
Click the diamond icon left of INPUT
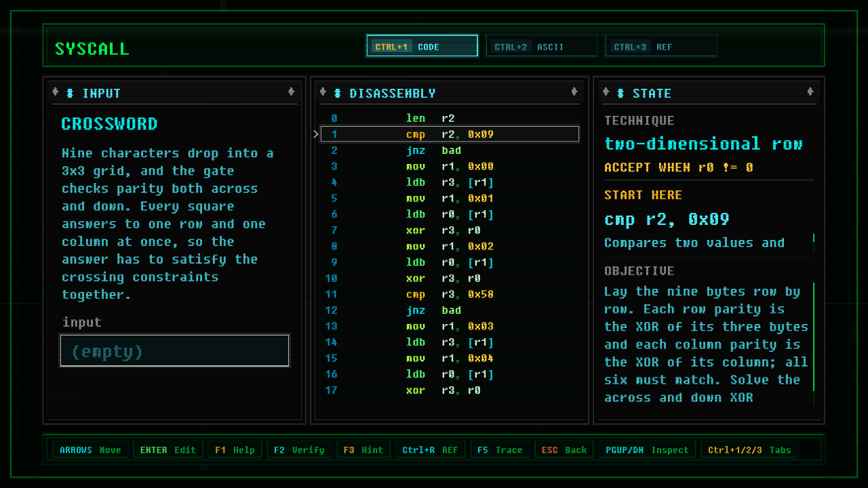(56, 92)
